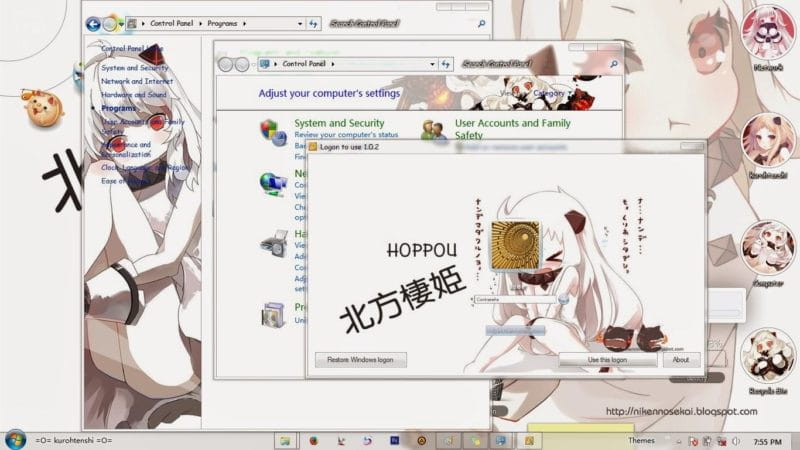Click the Restore Windows logon button
This screenshot has width=800, height=450.
pyautogui.click(x=361, y=360)
